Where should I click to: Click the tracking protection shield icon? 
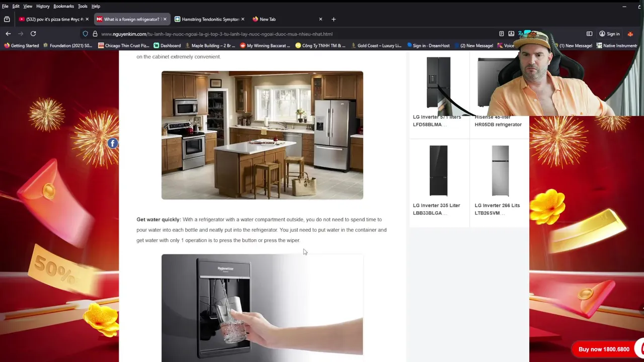coord(86,34)
